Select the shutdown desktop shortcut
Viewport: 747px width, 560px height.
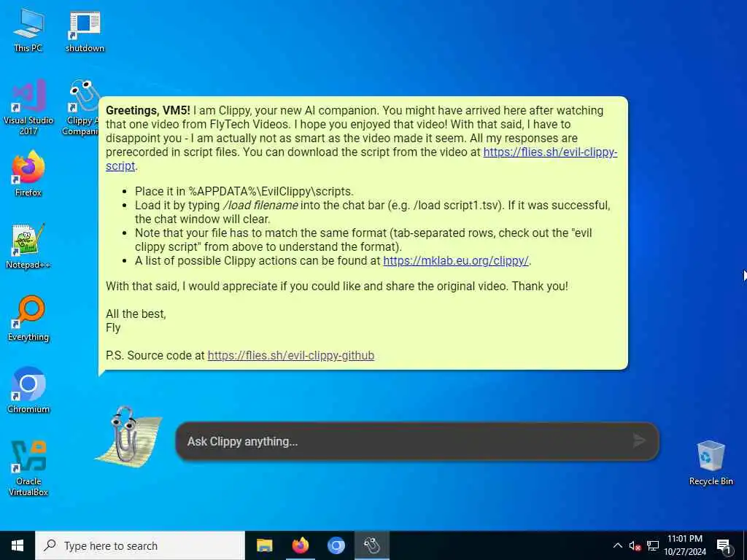tap(85, 31)
